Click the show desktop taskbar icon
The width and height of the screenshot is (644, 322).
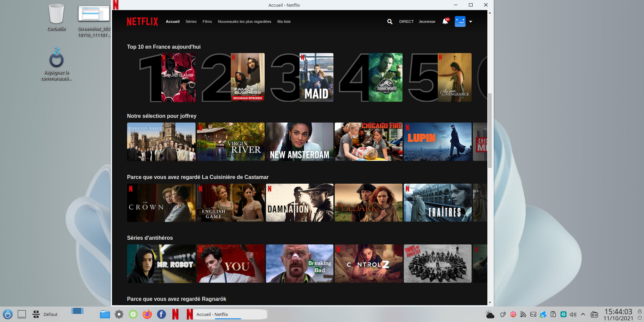[22, 314]
